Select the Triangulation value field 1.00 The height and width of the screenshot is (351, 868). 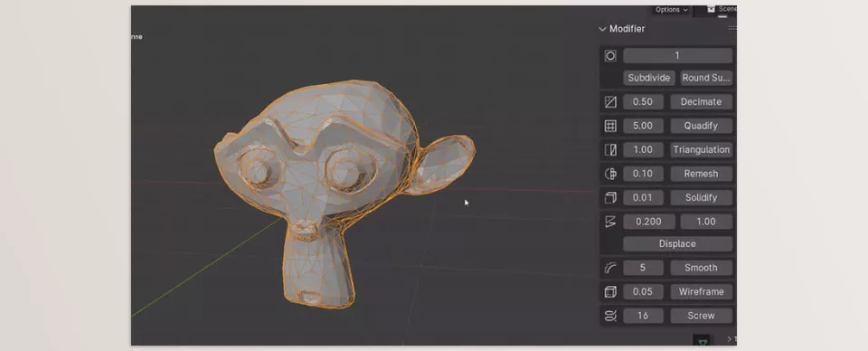coord(643,149)
